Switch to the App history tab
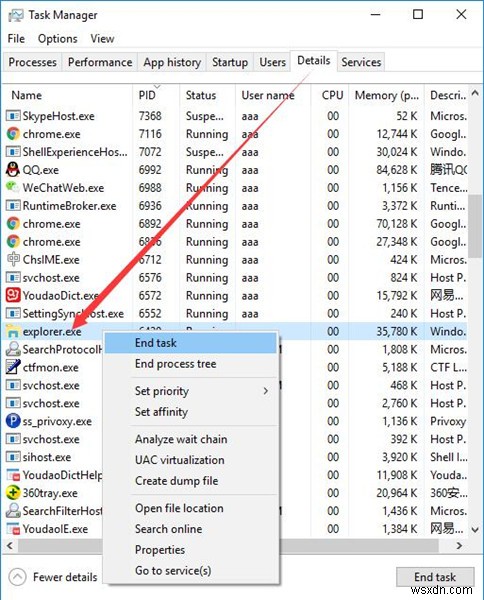This screenshot has height=600, width=484. pyautogui.click(x=172, y=62)
